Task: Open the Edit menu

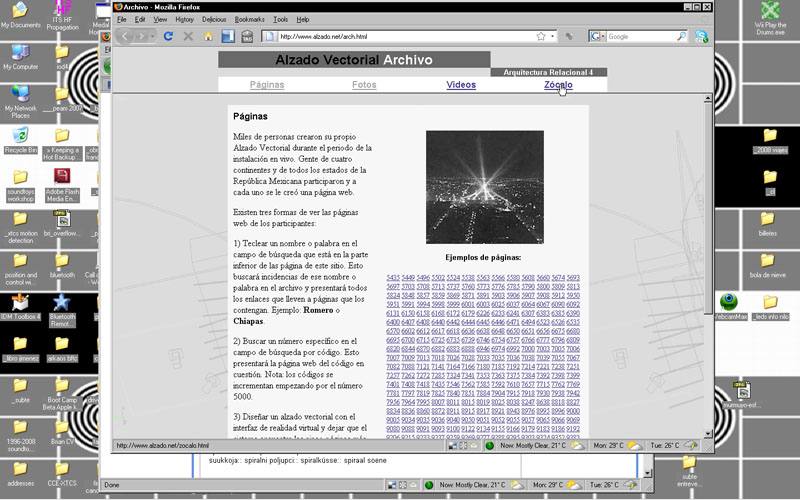Action: tap(140, 19)
